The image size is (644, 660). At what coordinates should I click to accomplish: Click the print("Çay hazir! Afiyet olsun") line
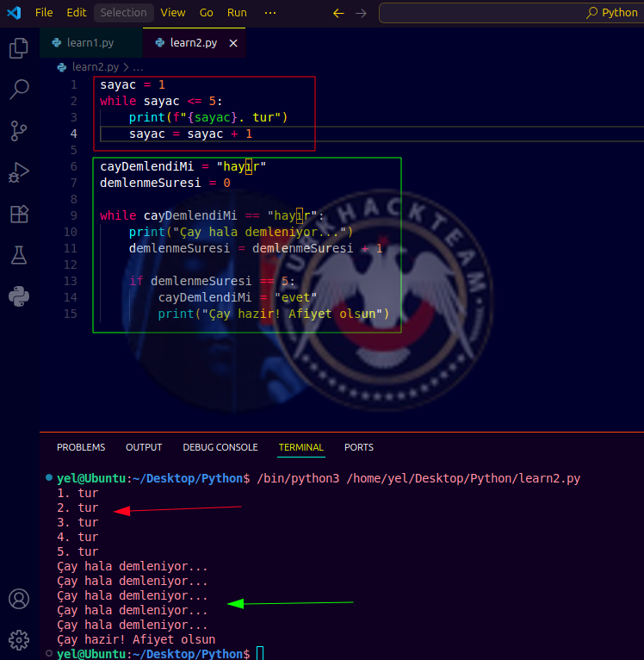click(x=274, y=314)
